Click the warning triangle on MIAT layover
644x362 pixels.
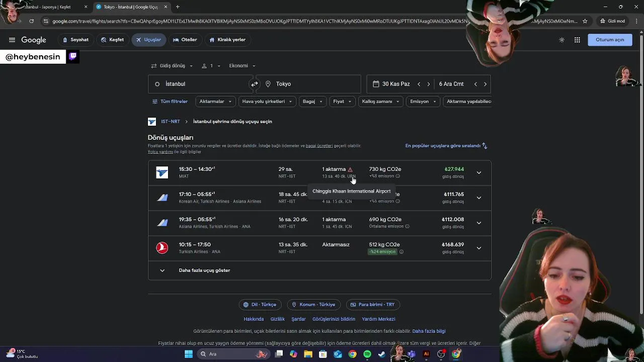coord(350,169)
